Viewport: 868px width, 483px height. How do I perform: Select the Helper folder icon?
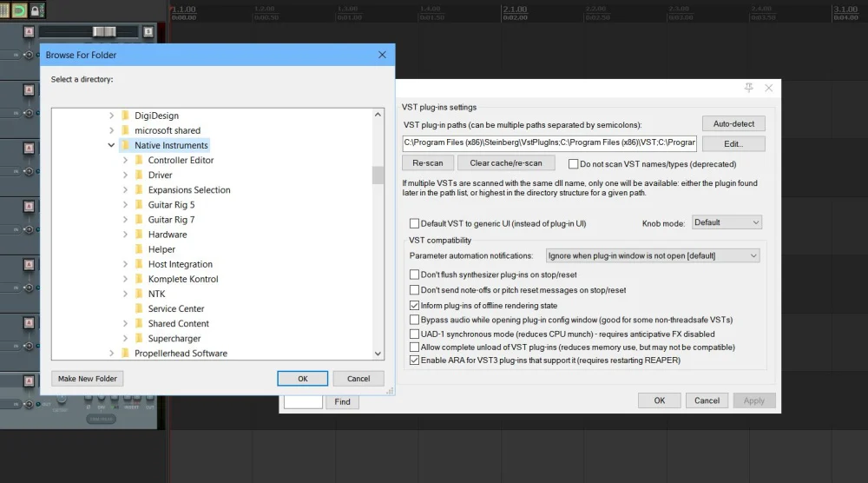coord(139,249)
